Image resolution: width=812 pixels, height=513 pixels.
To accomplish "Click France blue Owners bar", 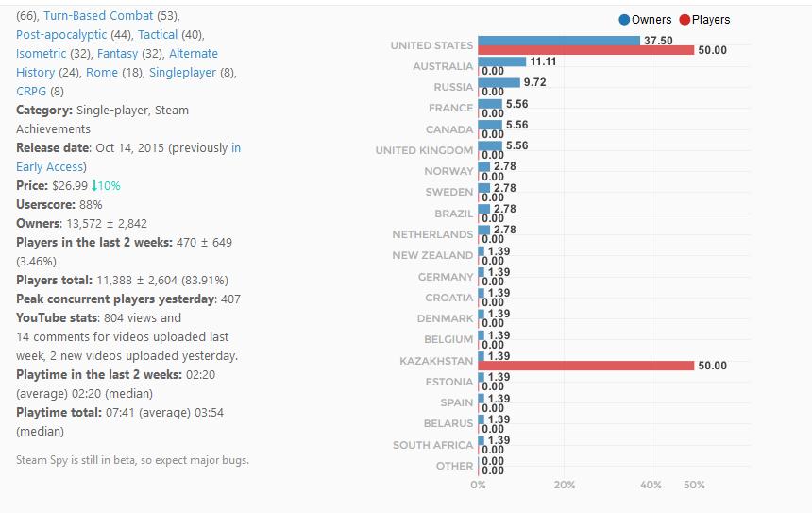I will (x=489, y=104).
